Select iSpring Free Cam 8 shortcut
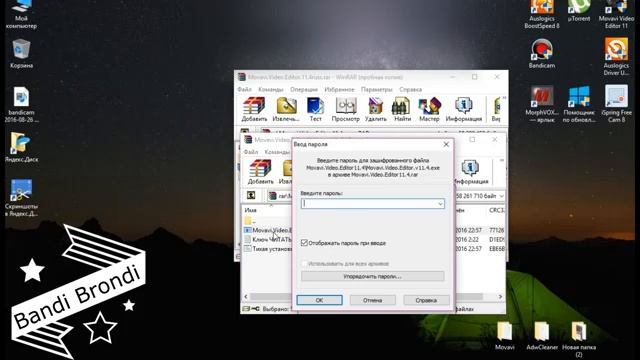The image size is (640, 360). click(616, 104)
